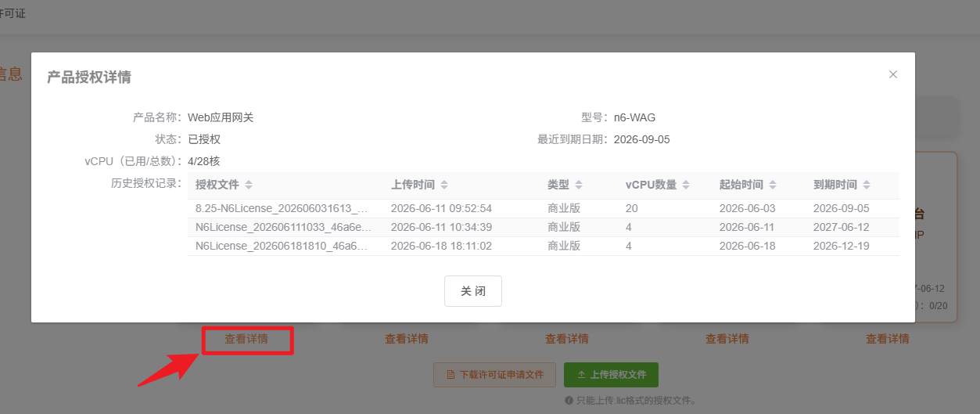Click the 产品授权详情 dialog title

click(89, 77)
